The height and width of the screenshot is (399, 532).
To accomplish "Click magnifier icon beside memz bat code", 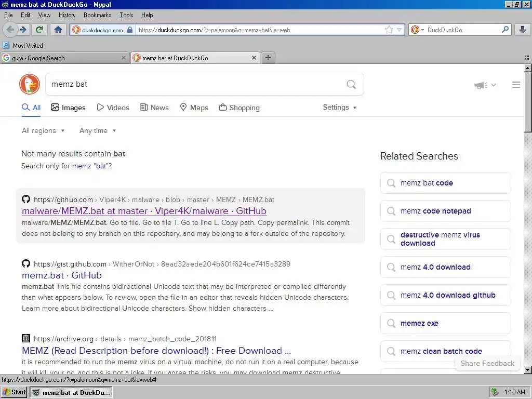I will [391, 183].
